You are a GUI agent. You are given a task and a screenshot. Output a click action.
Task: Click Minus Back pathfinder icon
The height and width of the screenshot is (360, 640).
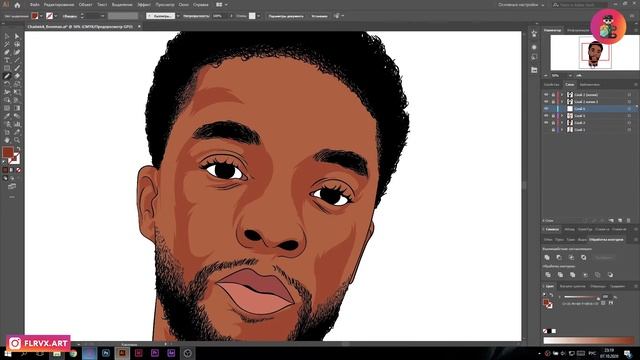[x=610, y=275]
